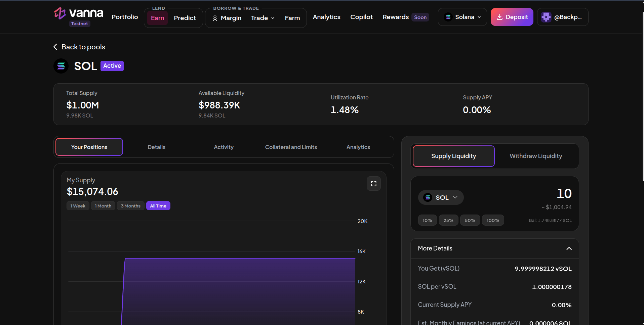Open the Collateral and Limits tab

291,147
